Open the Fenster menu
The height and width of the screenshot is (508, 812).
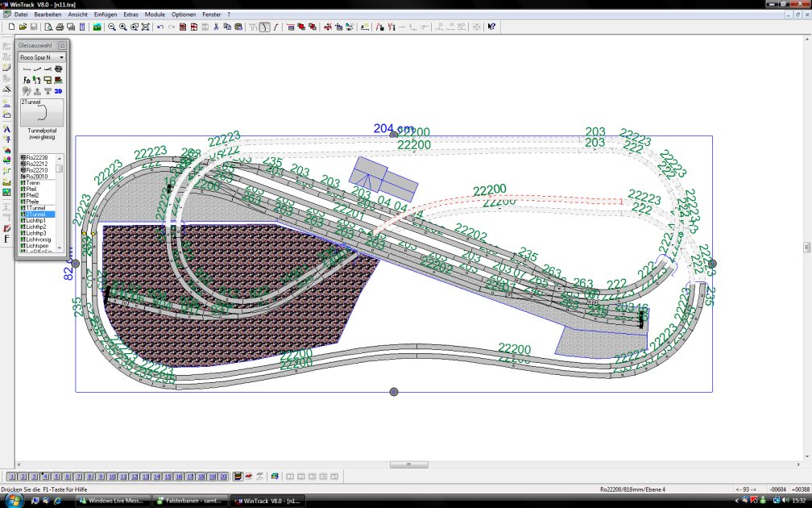click(211, 15)
